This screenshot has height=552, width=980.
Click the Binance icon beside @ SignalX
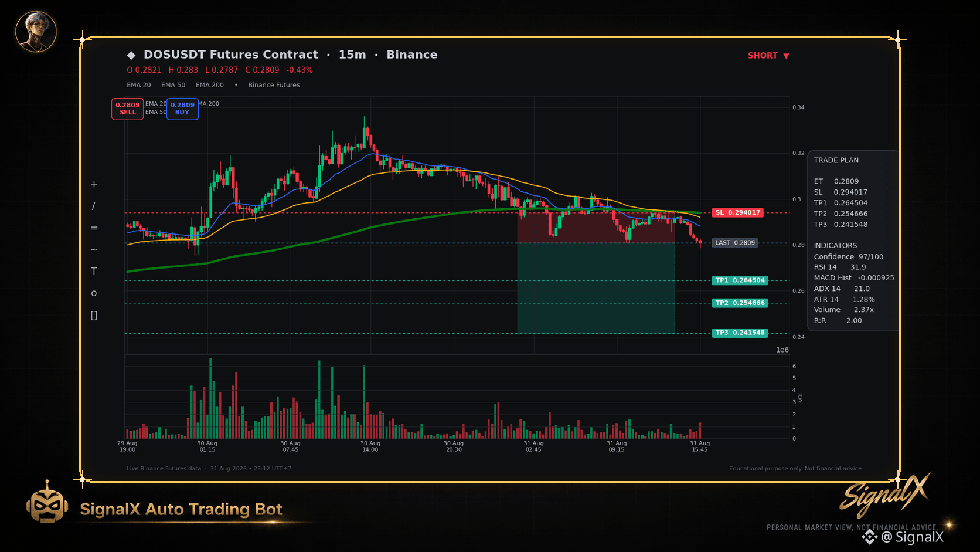(x=870, y=537)
